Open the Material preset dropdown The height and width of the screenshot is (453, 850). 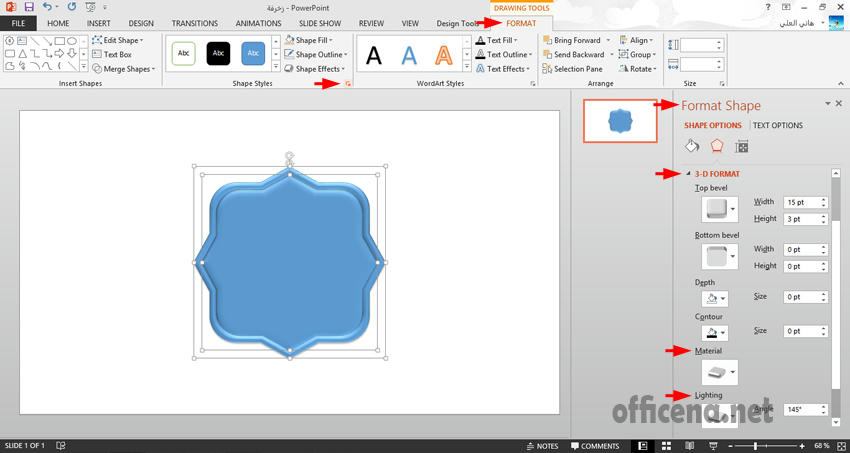[x=735, y=373]
